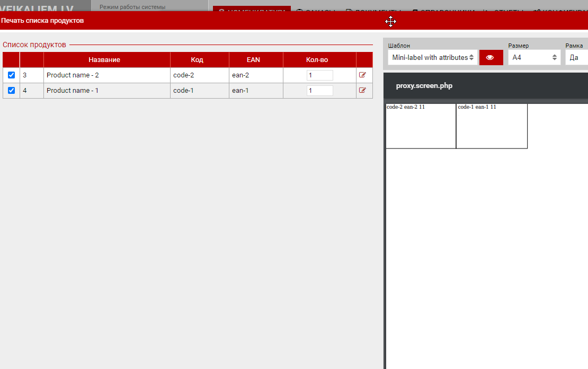Click the code-1 ean-1 label preview
The image size is (588, 369).
click(492, 126)
